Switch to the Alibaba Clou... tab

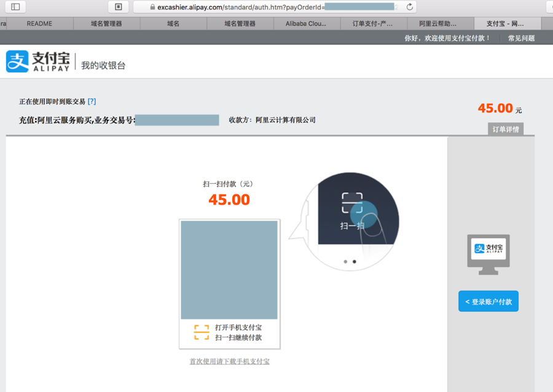[306, 23]
